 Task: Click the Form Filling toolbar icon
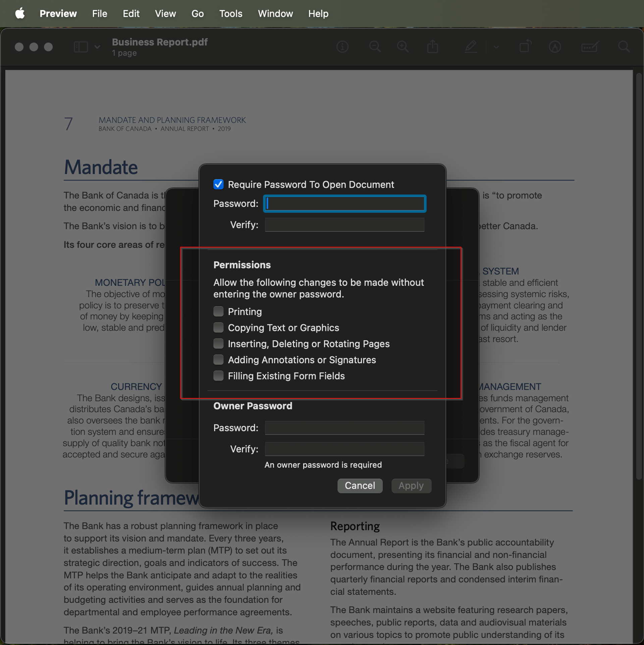[x=590, y=47]
